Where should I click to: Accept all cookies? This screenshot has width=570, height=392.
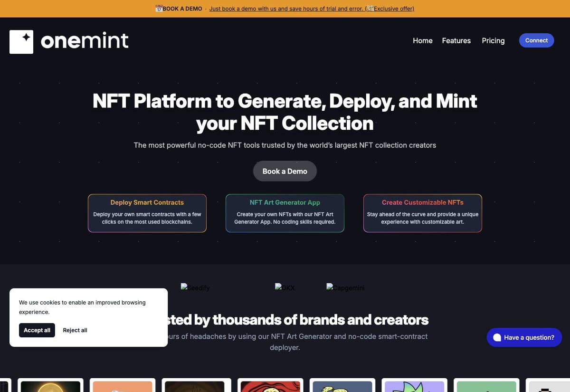point(37,330)
